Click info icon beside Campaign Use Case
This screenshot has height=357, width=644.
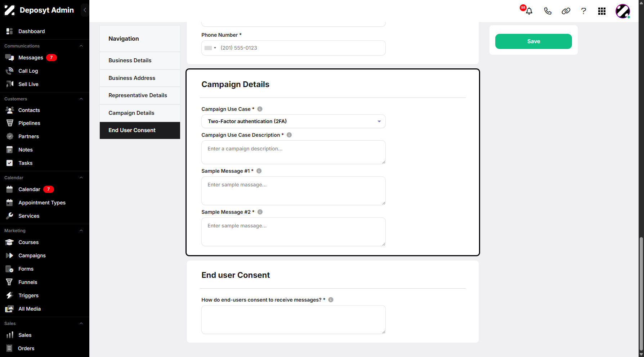260,109
